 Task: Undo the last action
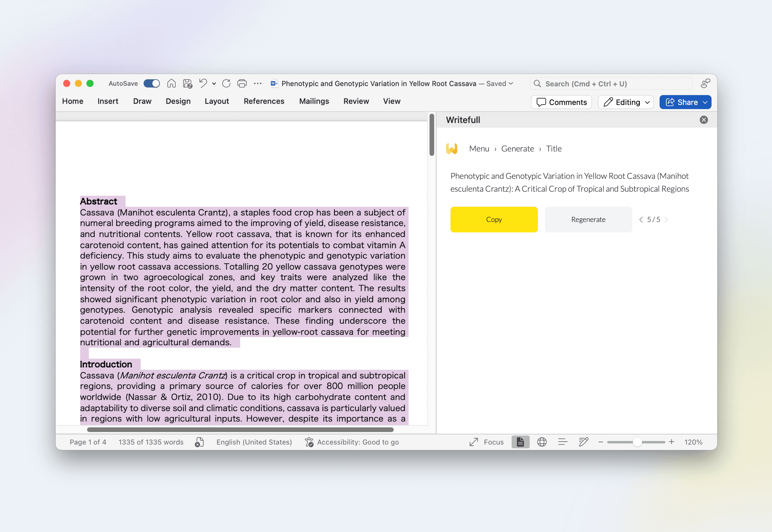click(x=203, y=83)
